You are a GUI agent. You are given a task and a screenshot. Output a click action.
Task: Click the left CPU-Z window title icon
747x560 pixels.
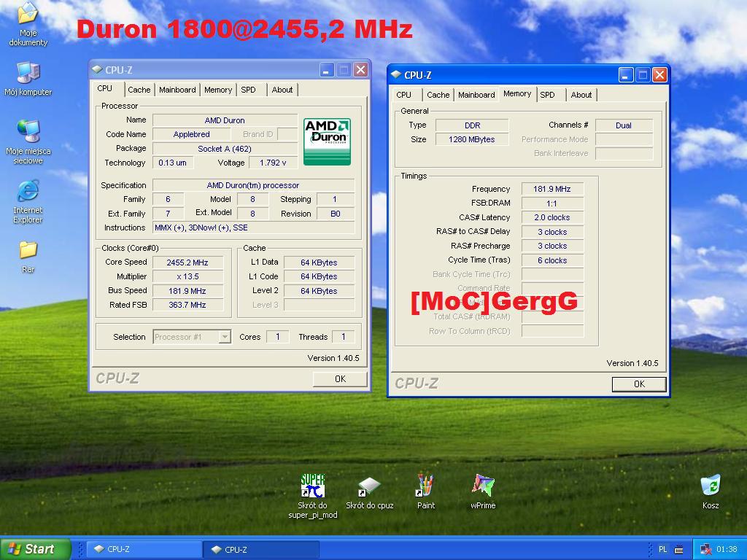click(97, 70)
